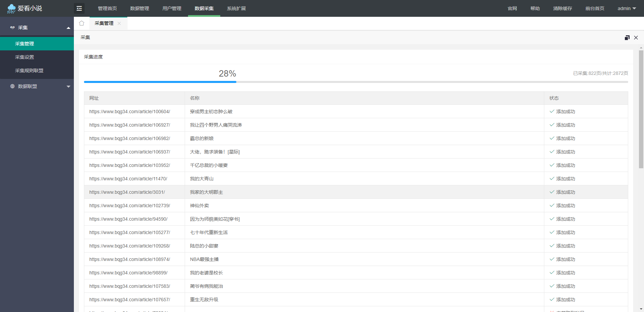Click the title 我让四个野男人痛哭流涕
This screenshot has height=312, width=644.
coord(216,125)
